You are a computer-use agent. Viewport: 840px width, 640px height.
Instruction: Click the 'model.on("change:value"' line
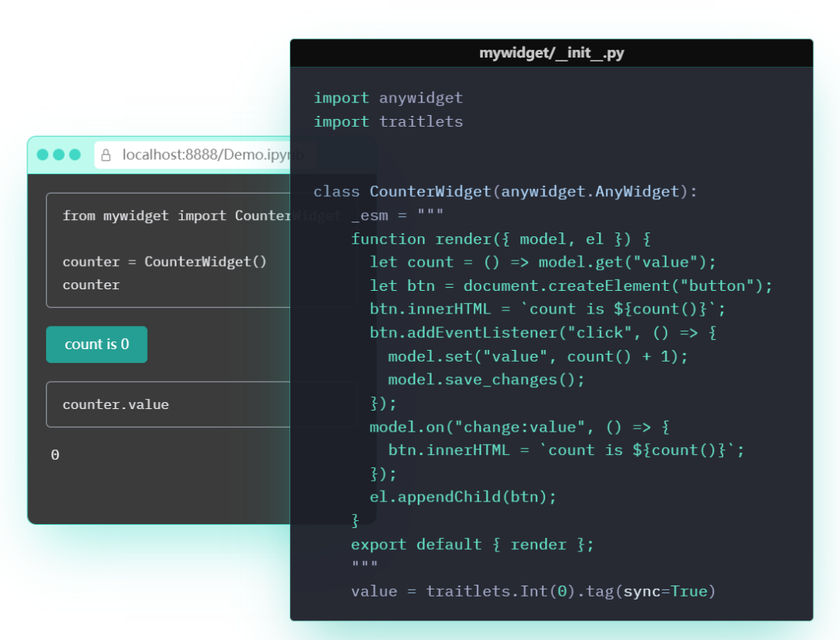[520, 428]
